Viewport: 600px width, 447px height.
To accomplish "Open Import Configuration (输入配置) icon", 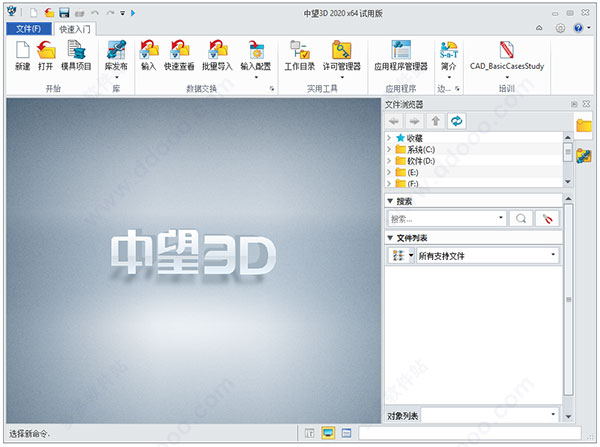I will (x=256, y=51).
